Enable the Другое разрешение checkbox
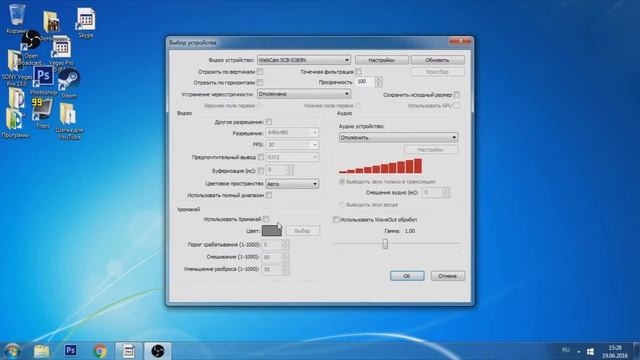 [269, 122]
